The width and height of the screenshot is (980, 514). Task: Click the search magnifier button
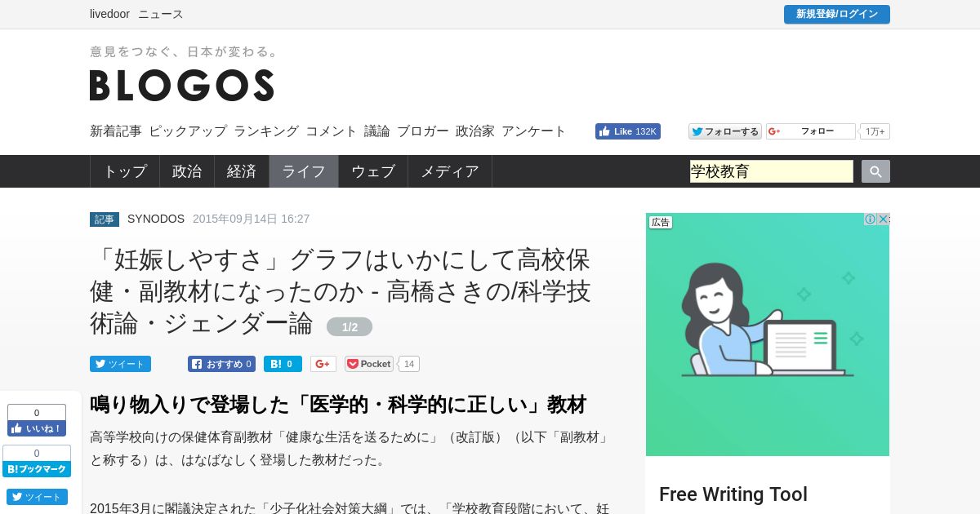[x=875, y=171]
